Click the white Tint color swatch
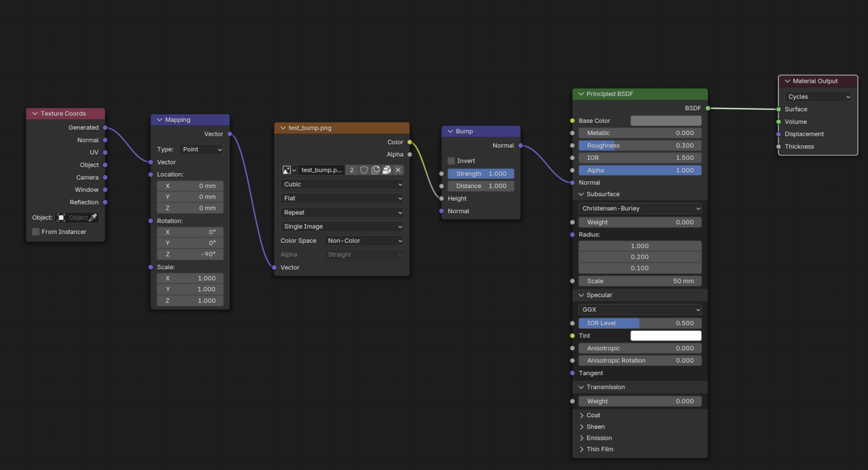The height and width of the screenshot is (470, 868). (666, 336)
